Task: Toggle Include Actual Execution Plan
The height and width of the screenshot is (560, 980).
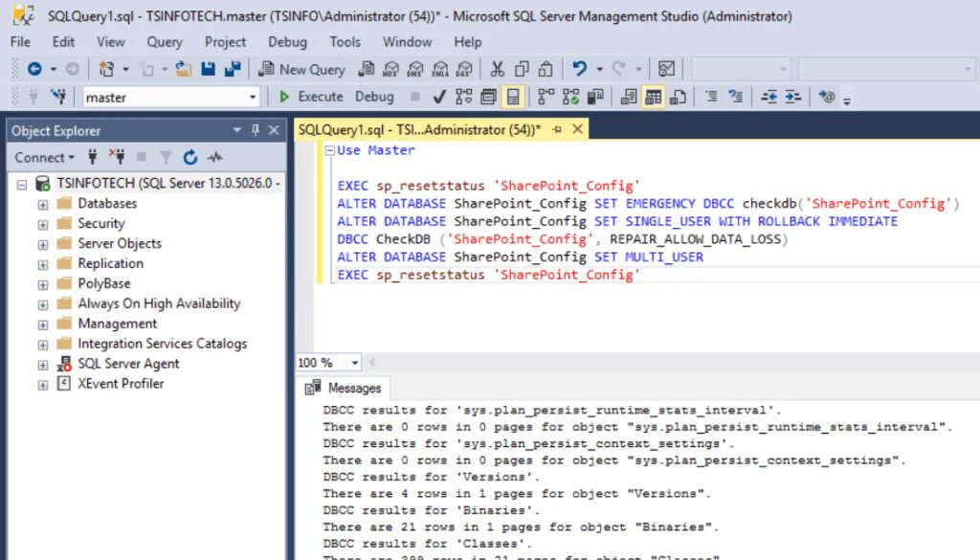Action: [546, 97]
